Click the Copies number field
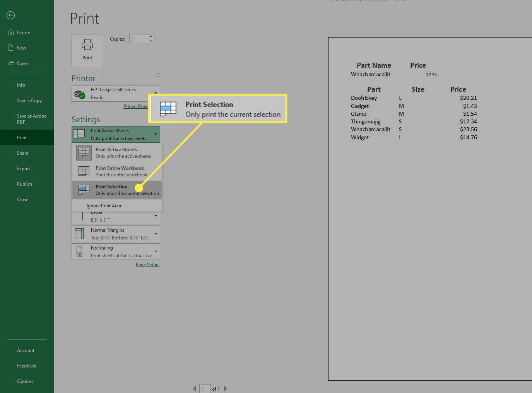Image resolution: width=532 pixels, height=393 pixels. 139,39
